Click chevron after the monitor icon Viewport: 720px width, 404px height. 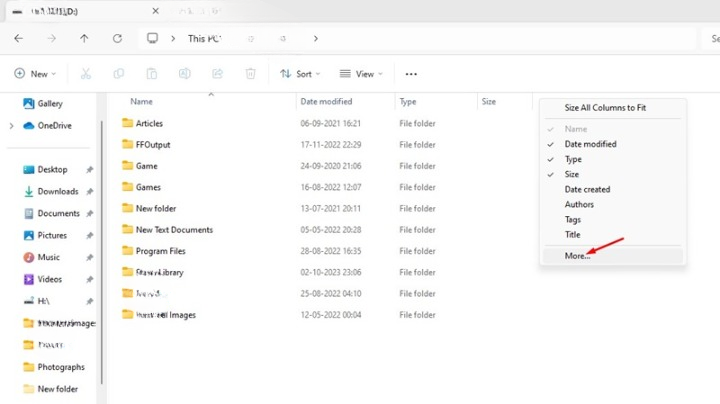(x=173, y=39)
